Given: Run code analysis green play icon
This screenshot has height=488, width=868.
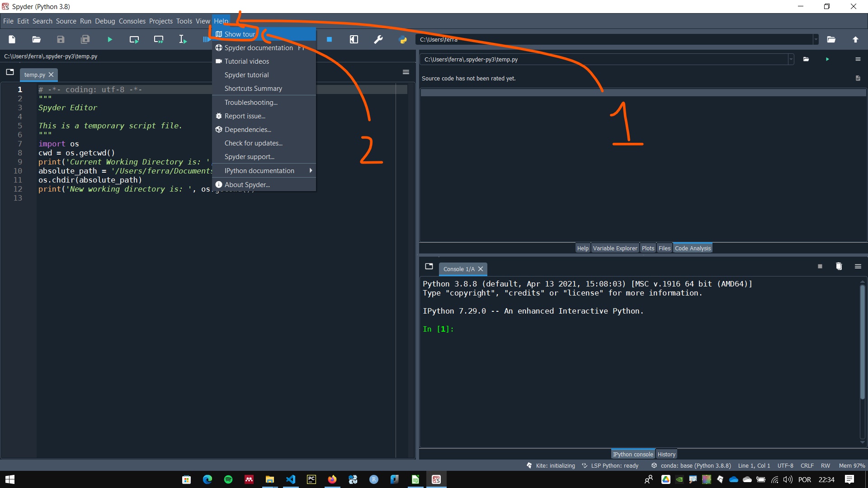Looking at the screenshot, I should [827, 59].
